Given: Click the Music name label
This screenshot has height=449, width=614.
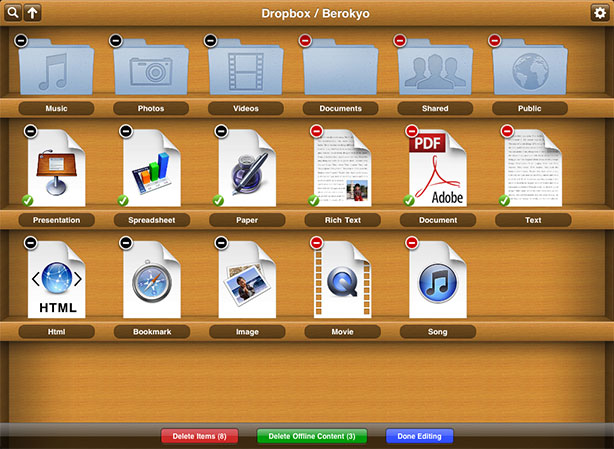Looking at the screenshot, I should pyautogui.click(x=56, y=108).
